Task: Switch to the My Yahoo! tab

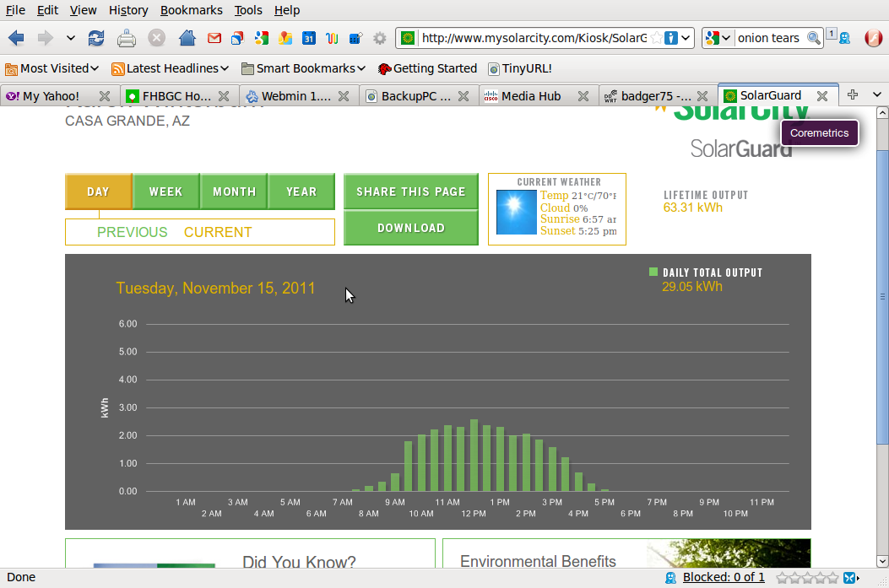Action: (50, 96)
